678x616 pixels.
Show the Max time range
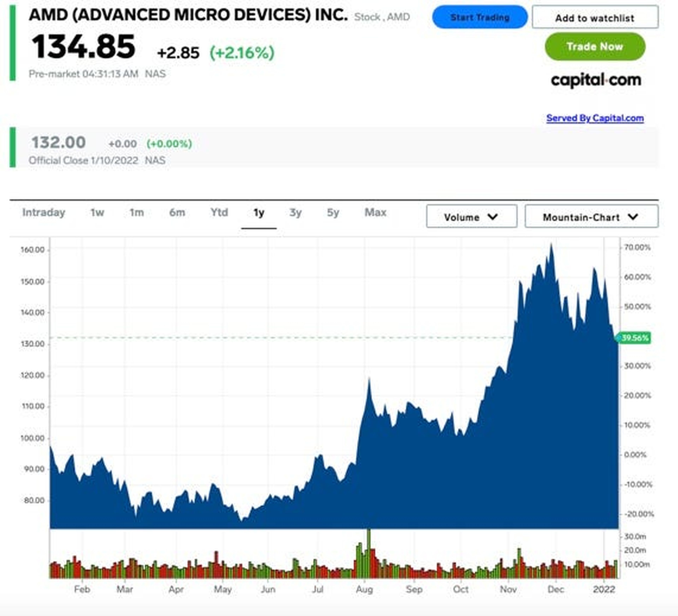375,213
